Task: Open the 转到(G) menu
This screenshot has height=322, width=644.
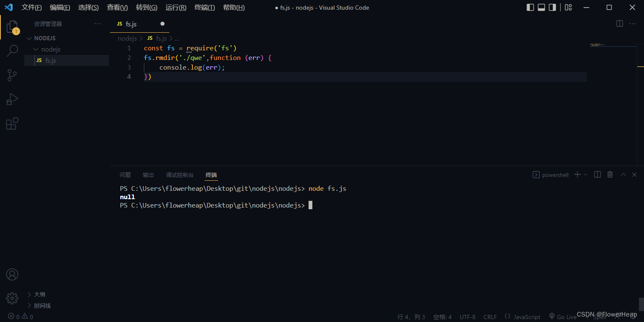Action: coord(147,8)
